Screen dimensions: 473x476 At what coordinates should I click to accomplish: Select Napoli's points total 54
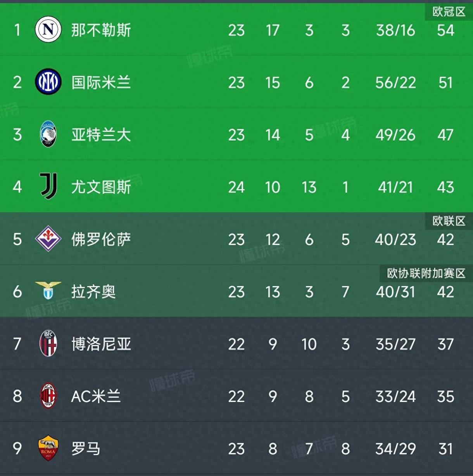[445, 30]
